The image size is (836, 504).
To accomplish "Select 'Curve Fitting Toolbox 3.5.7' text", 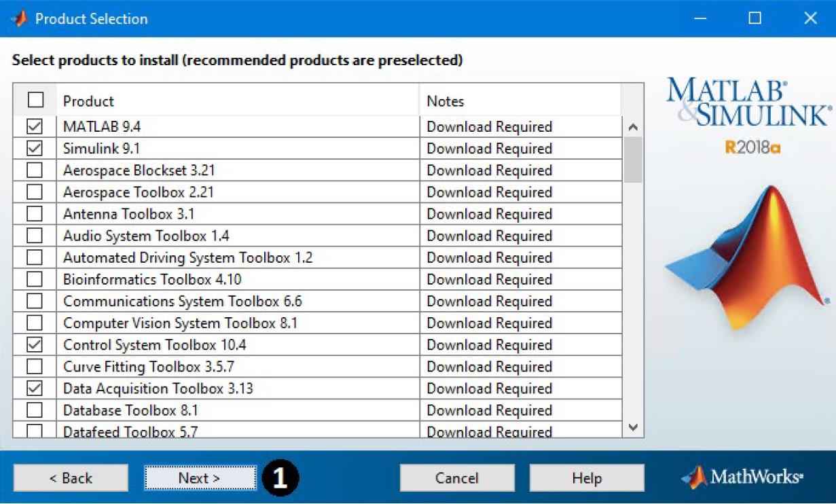I will click(149, 367).
